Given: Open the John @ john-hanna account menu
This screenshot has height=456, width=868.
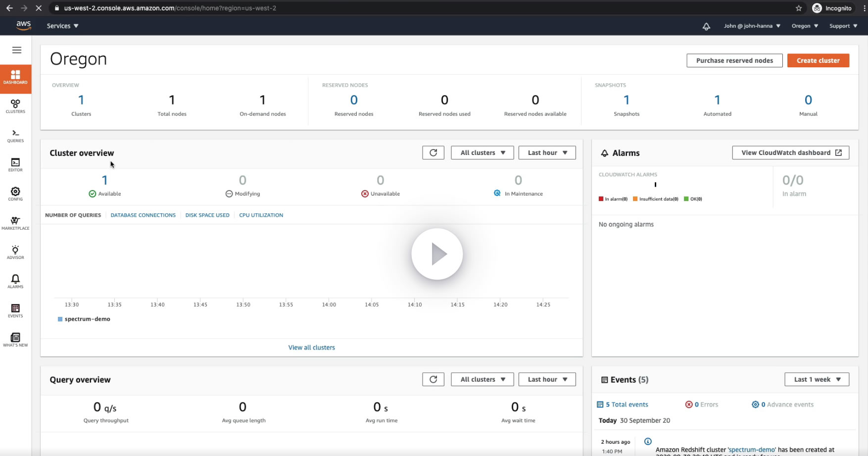Looking at the screenshot, I should (752, 26).
